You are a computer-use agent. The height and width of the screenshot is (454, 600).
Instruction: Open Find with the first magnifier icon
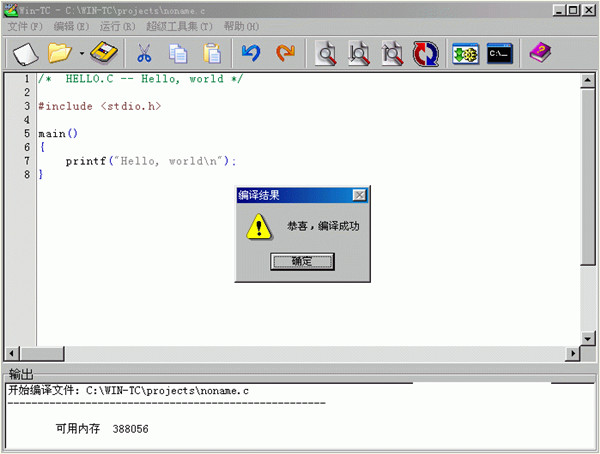[x=326, y=53]
